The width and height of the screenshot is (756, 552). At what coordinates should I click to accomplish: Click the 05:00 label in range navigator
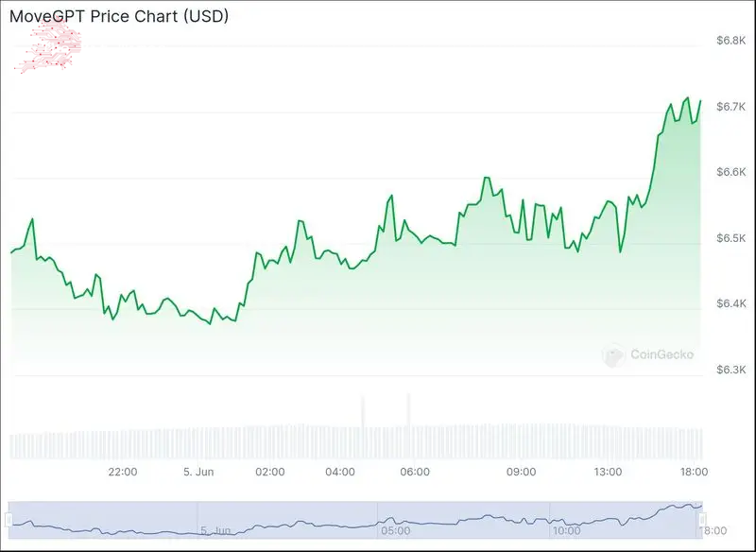pyautogui.click(x=395, y=531)
